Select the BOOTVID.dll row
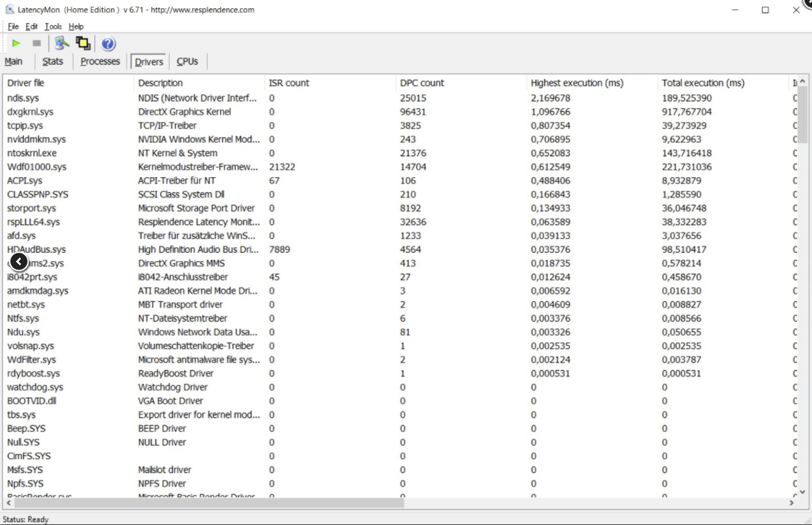 click(400, 401)
